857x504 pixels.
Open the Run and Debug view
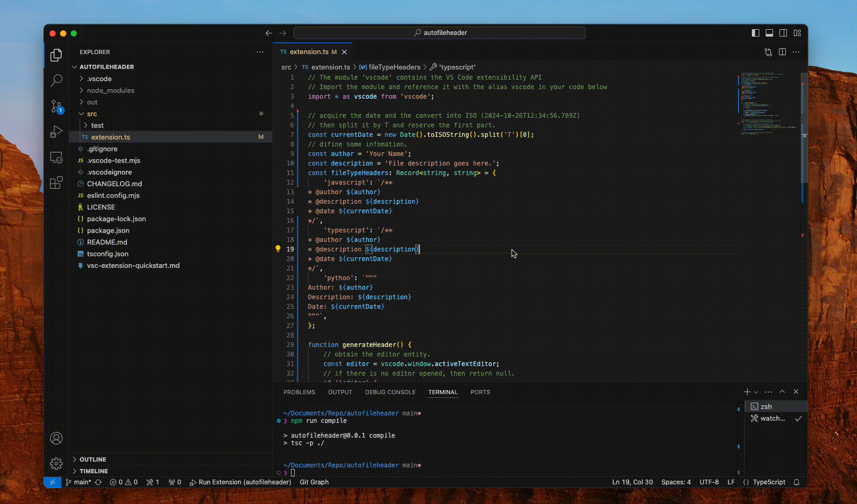pos(56,132)
